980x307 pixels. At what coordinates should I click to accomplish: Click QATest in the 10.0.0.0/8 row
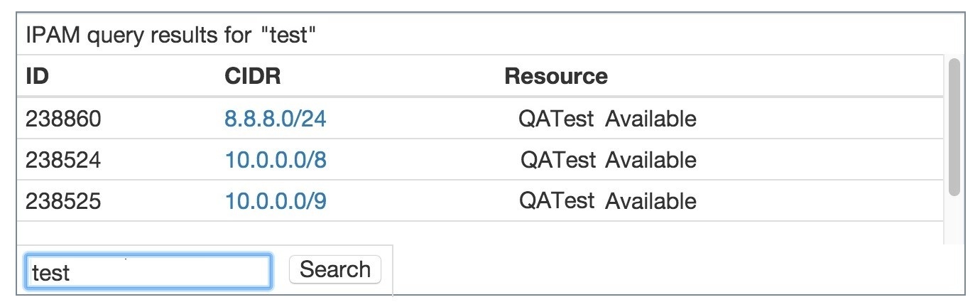point(557,160)
